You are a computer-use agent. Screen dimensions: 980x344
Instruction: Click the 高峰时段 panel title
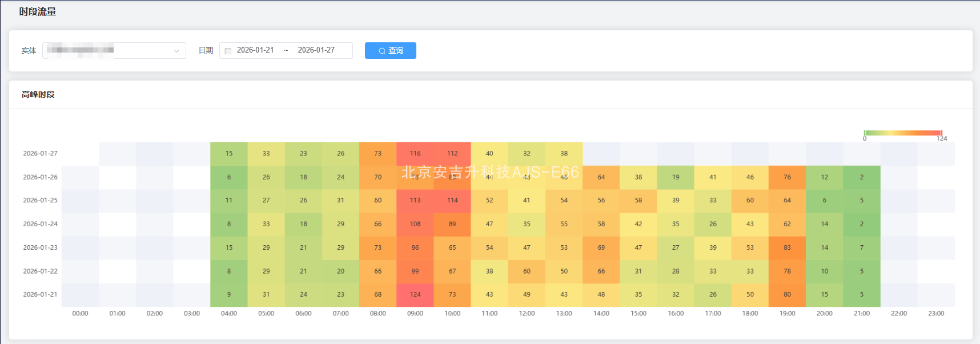coord(38,95)
